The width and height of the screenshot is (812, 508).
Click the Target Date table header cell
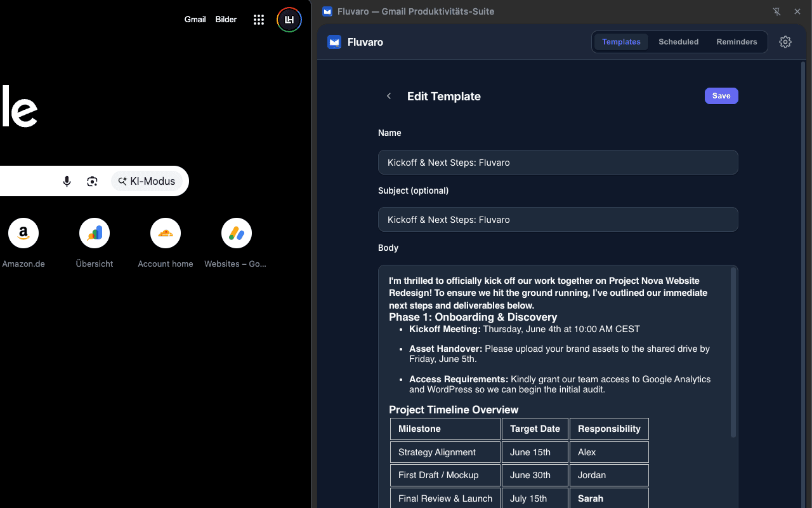535,429
